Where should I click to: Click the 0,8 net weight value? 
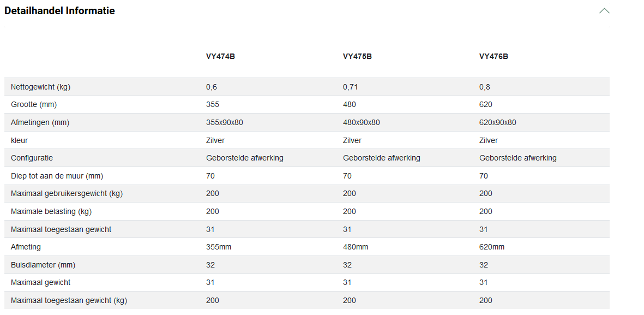click(x=485, y=87)
